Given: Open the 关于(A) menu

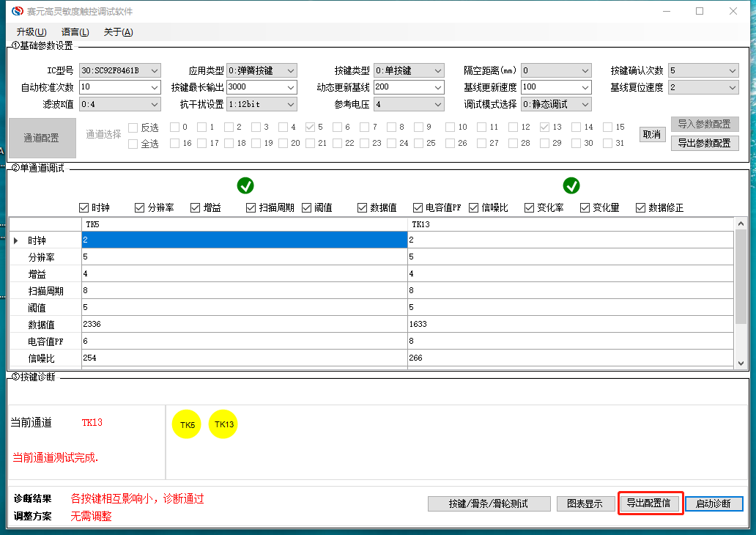Looking at the screenshot, I should 118,32.
